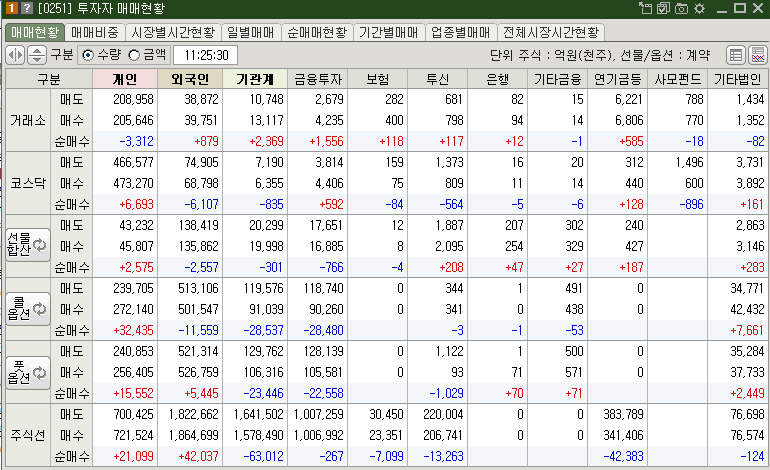Screen dimensions: 770x470
Task: Select the 코스닥 individual net buy value +6,693
Action: coord(137,204)
